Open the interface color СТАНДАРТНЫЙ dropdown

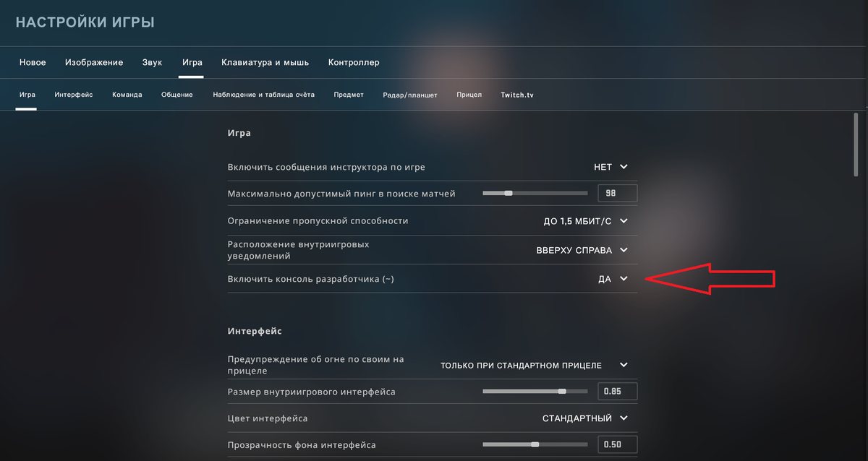tap(585, 418)
